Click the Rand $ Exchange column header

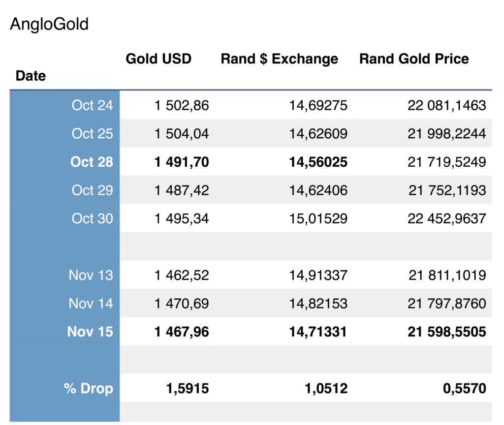[280, 59]
